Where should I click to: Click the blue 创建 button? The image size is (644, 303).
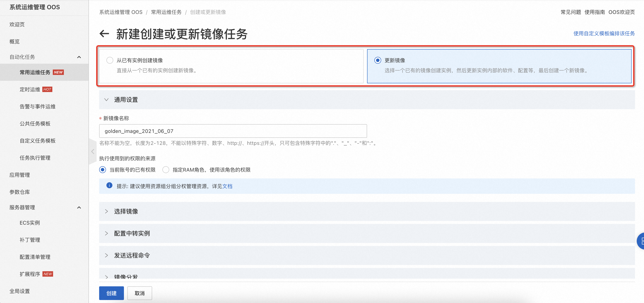pyautogui.click(x=111, y=293)
